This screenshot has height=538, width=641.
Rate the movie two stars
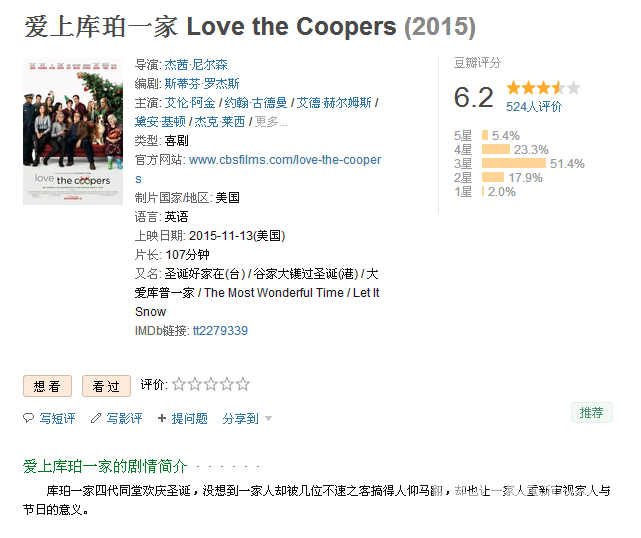[x=195, y=384]
